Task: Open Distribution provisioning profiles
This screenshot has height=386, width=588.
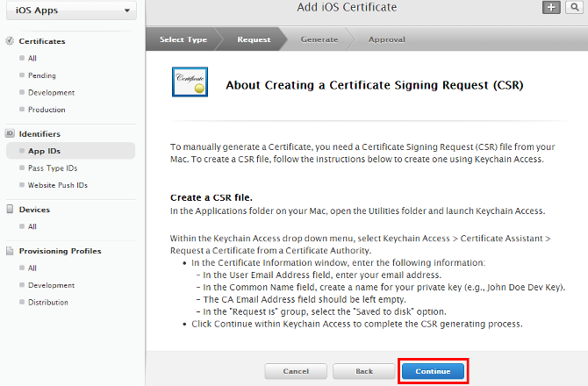Action: (48, 302)
